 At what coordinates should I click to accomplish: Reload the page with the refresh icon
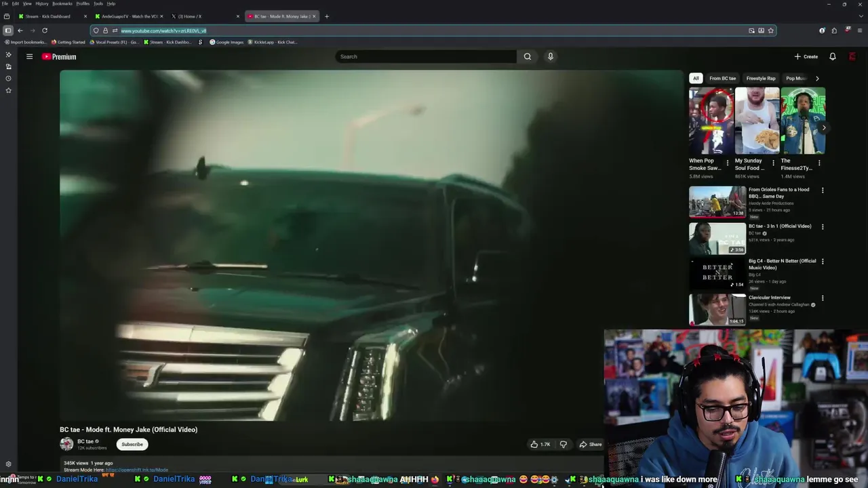(45, 30)
